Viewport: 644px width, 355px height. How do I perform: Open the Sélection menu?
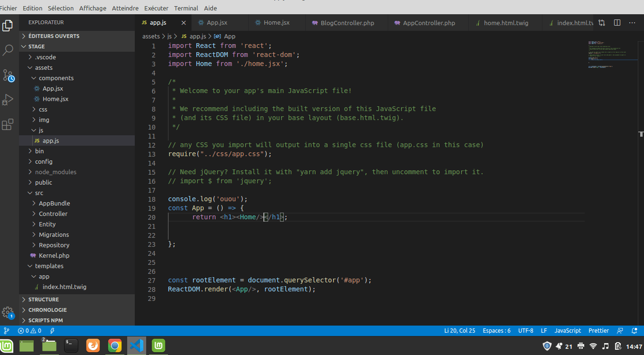(61, 8)
